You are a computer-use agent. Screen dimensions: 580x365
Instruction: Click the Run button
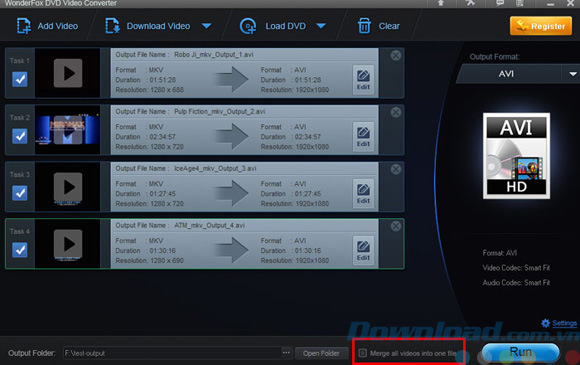point(520,352)
